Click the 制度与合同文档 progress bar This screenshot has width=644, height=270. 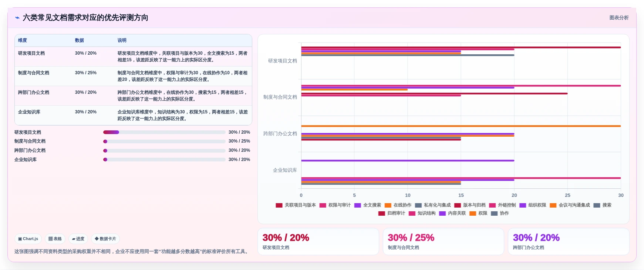[x=164, y=141]
